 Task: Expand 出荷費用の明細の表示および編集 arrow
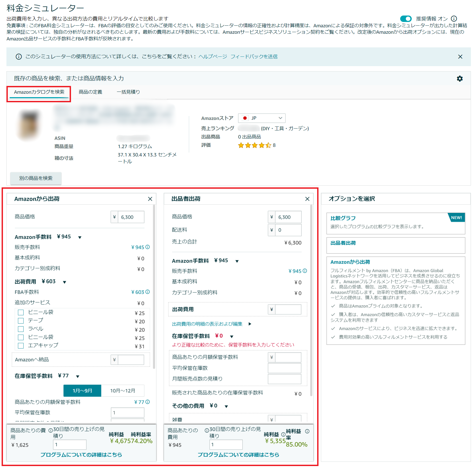click(x=250, y=324)
